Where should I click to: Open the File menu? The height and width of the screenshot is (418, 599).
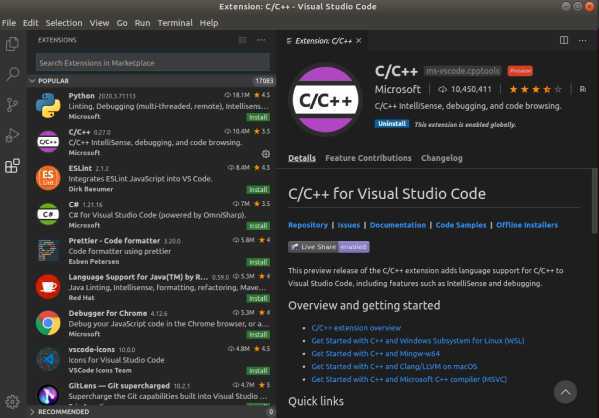pyautogui.click(x=9, y=23)
